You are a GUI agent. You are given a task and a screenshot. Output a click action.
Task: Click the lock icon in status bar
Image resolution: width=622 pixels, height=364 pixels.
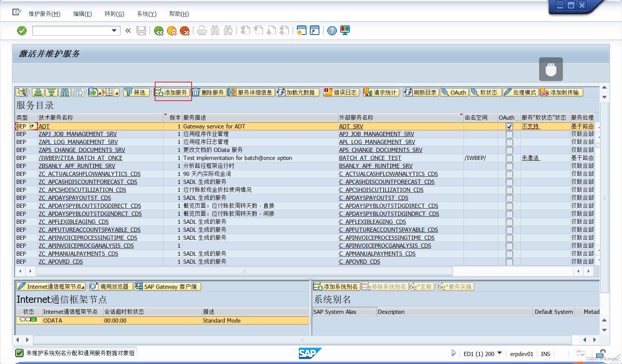[601, 354]
